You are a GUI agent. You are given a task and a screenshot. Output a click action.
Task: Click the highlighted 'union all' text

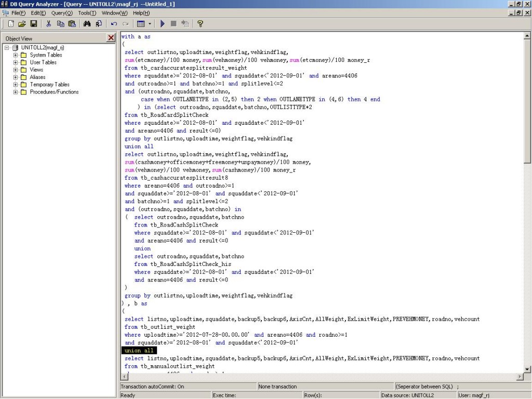tap(139, 351)
